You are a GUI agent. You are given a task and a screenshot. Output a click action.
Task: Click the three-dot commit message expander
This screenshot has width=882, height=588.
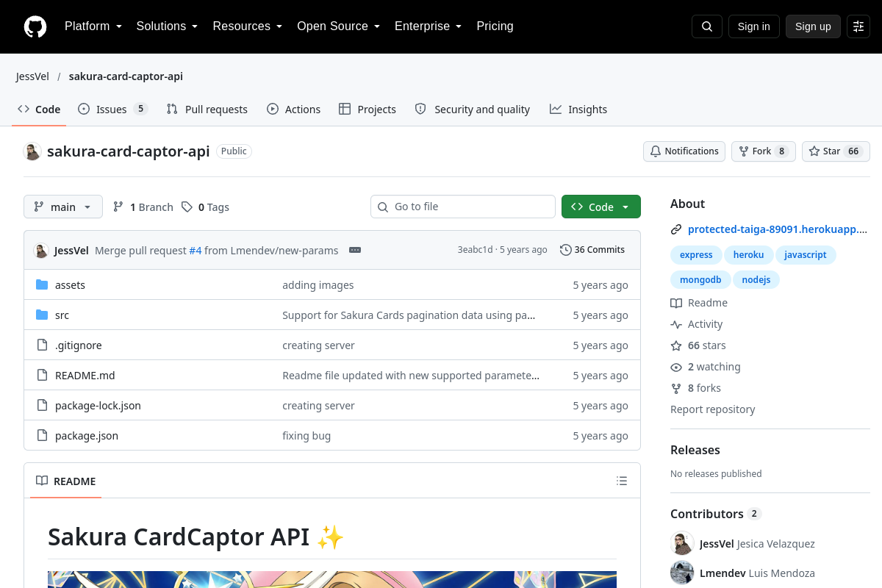[355, 250]
